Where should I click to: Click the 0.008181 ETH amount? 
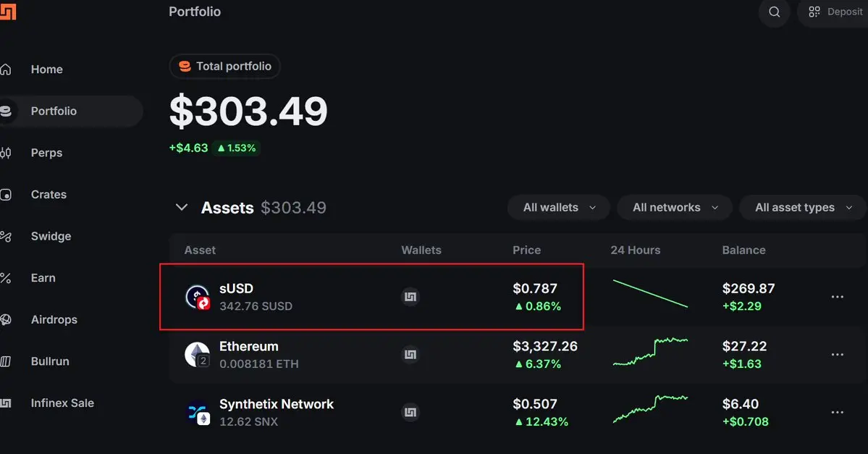coord(259,364)
